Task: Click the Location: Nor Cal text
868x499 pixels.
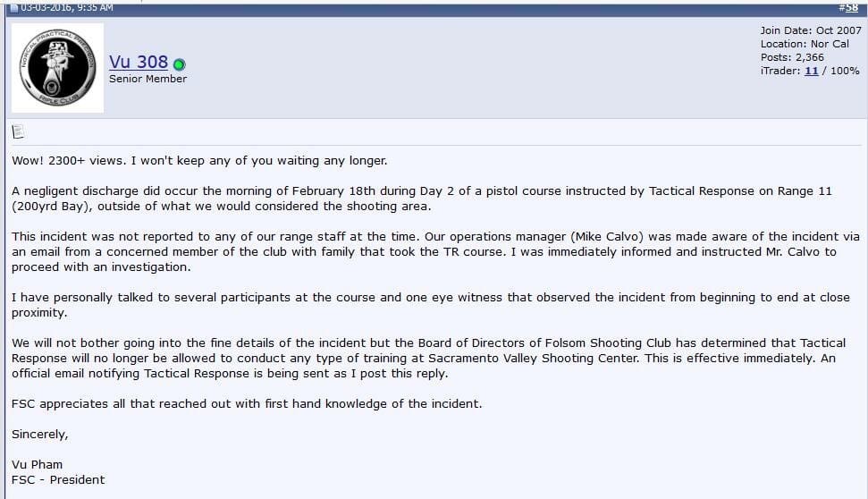Action: (805, 44)
